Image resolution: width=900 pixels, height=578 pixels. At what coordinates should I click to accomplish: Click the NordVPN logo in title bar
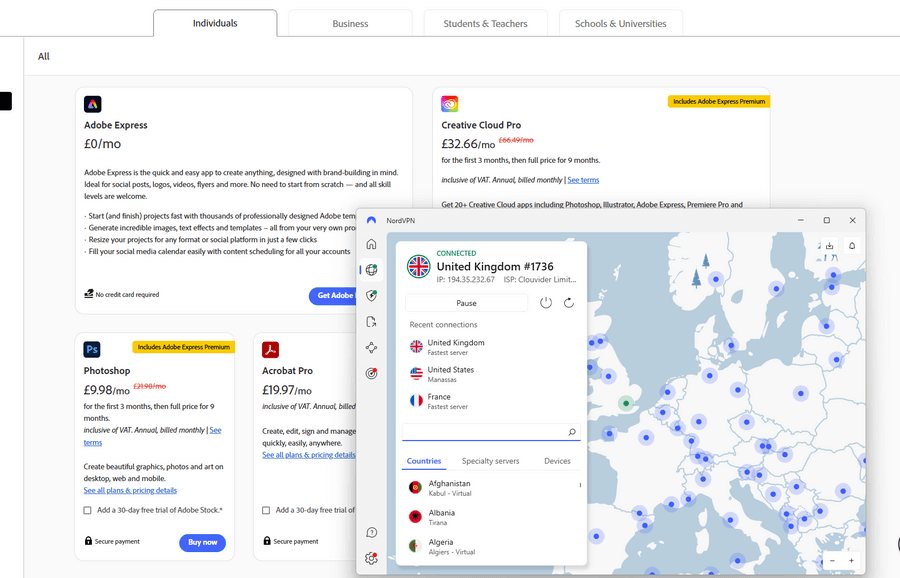coord(371,220)
